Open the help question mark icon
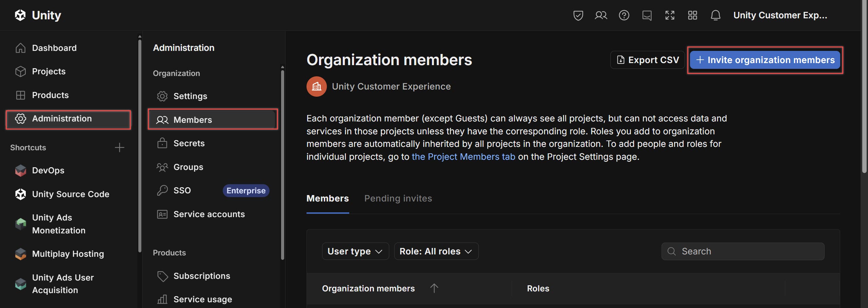Image resolution: width=868 pixels, height=308 pixels. 624,15
